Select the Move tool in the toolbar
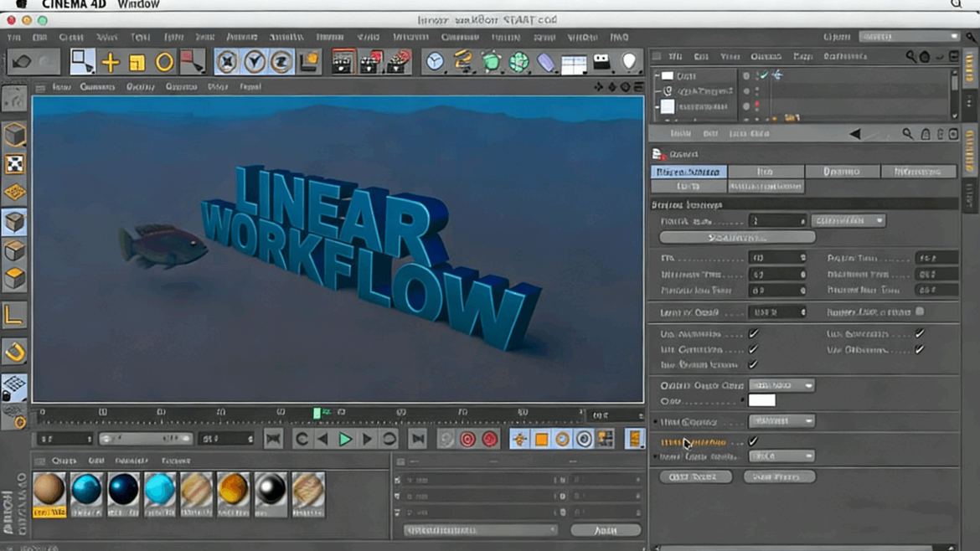 [x=109, y=63]
